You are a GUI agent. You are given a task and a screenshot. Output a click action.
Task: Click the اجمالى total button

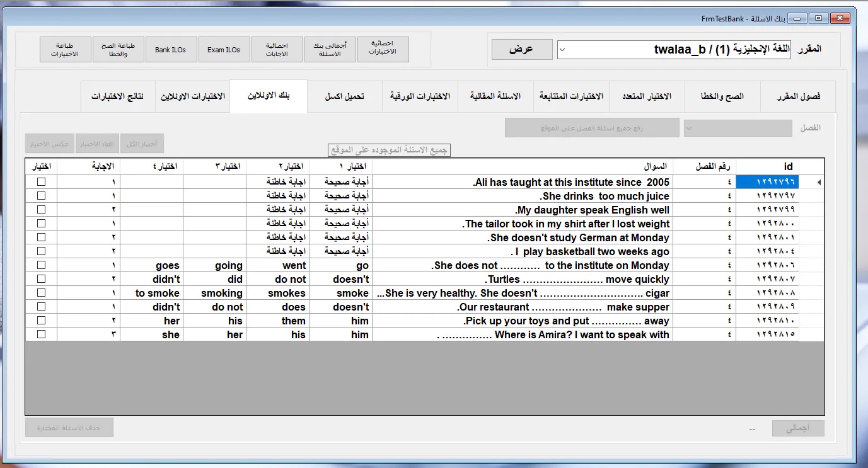tap(798, 428)
